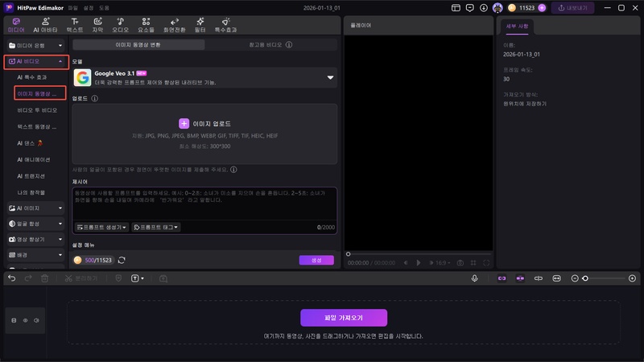Click the trash delete icon

[x=44, y=278]
